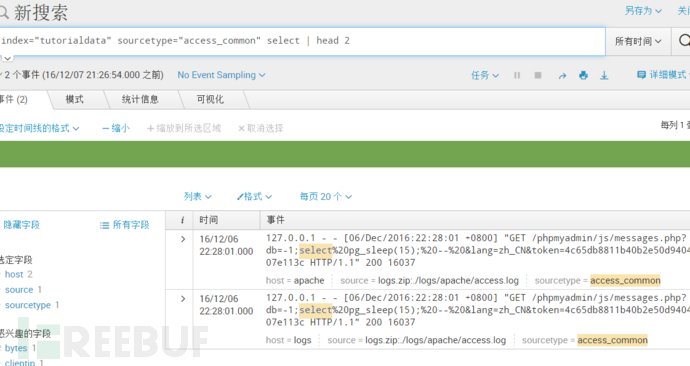Expand first event with host apache

183,239
